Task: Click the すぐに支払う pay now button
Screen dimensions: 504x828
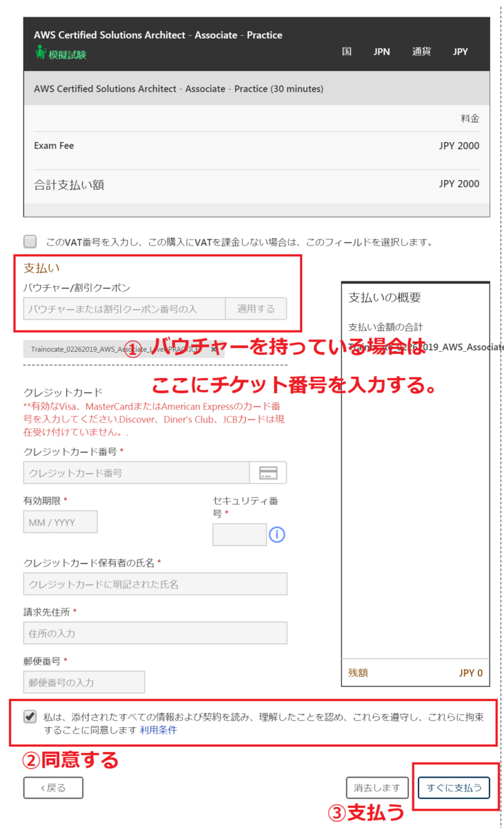Action: 454,787
